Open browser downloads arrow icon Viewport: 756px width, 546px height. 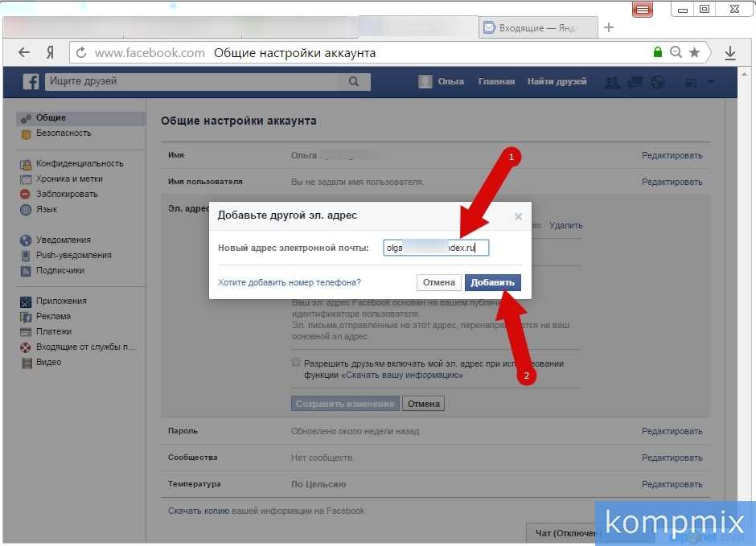click(730, 53)
